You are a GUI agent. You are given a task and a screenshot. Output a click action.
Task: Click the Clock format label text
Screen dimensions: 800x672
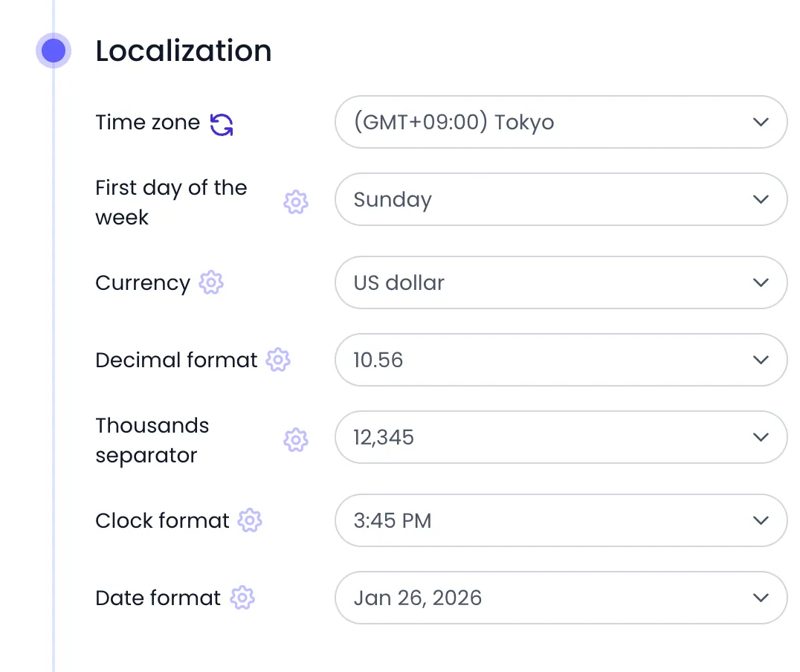click(x=162, y=521)
